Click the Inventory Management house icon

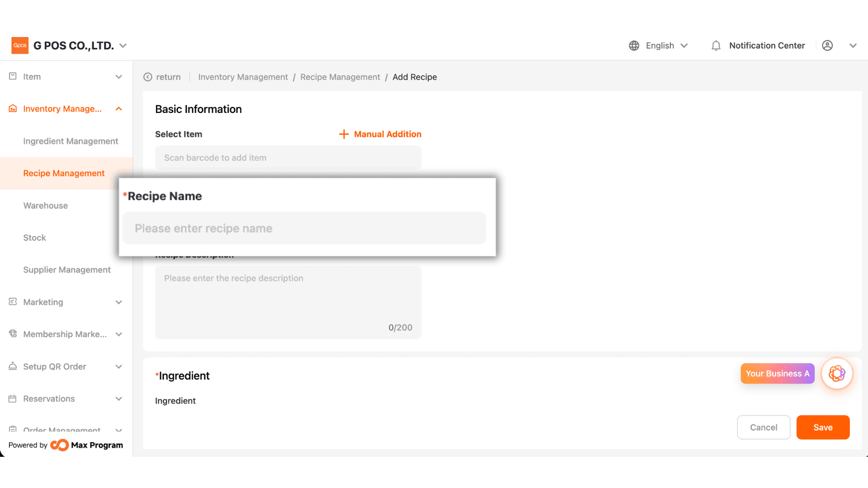pos(13,108)
